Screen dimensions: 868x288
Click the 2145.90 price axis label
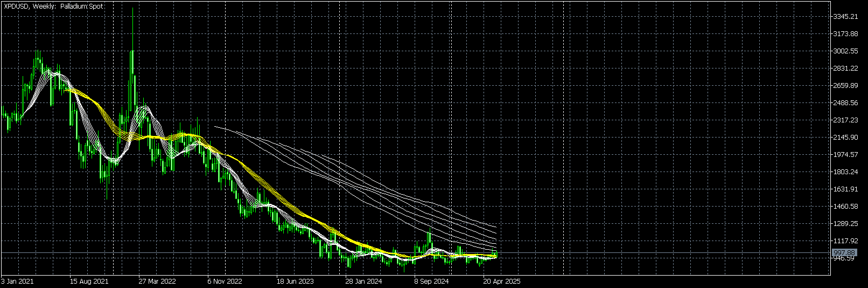[845, 138]
